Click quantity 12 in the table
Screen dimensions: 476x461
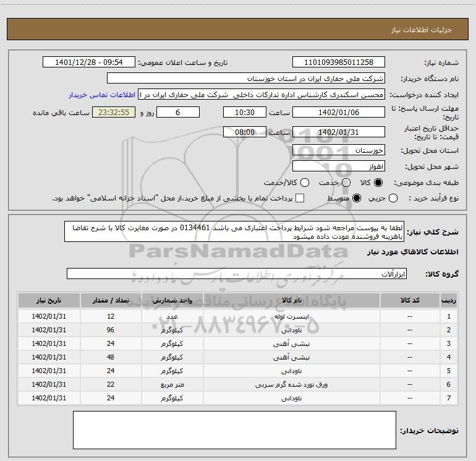pos(111,316)
